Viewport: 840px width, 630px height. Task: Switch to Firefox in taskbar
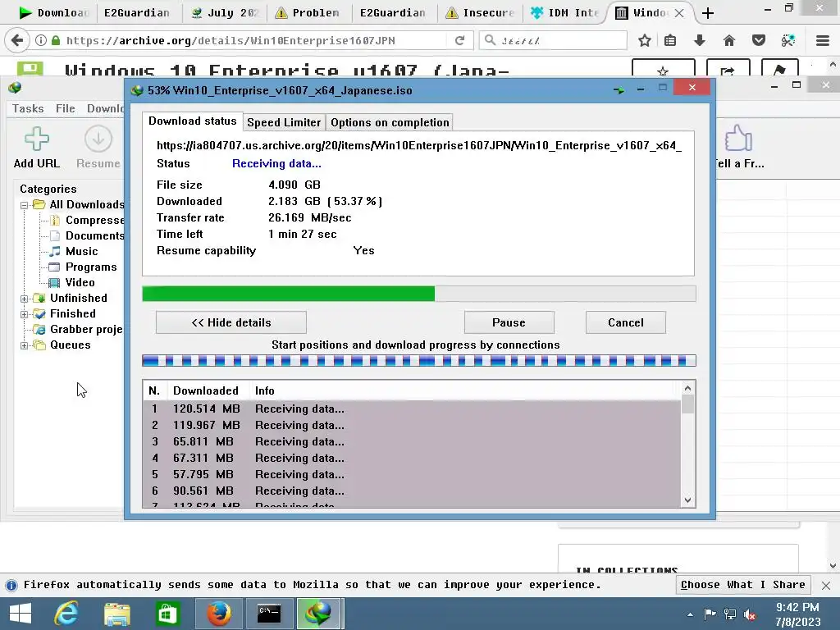(218, 614)
